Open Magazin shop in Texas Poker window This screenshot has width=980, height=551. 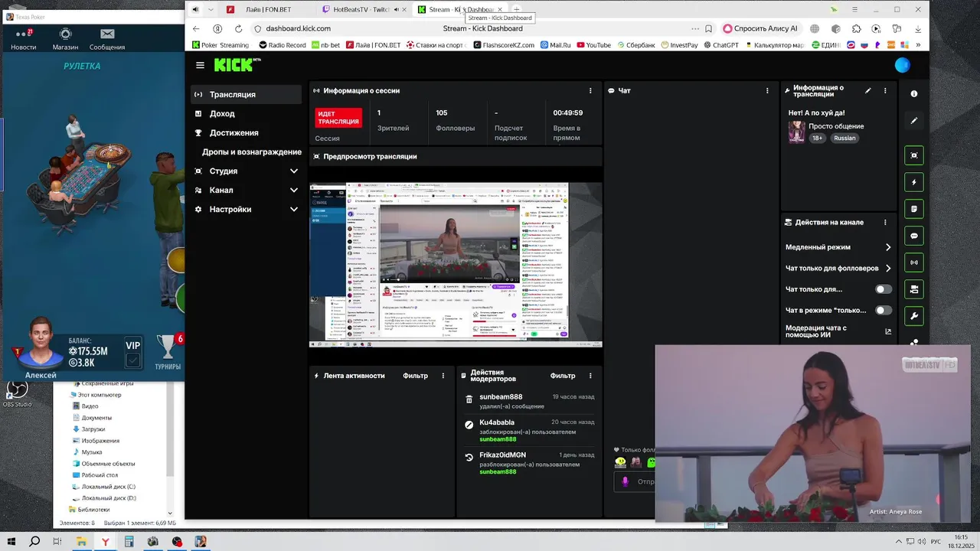(65, 39)
